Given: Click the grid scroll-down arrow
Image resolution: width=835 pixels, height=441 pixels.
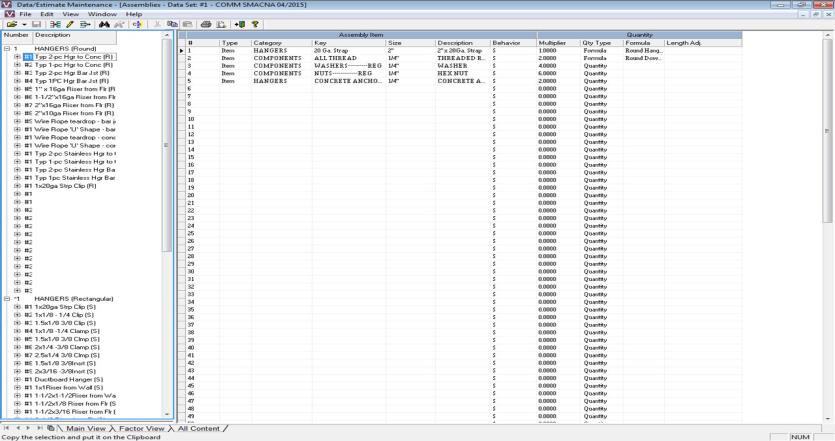Looking at the screenshot, I should (828, 419).
